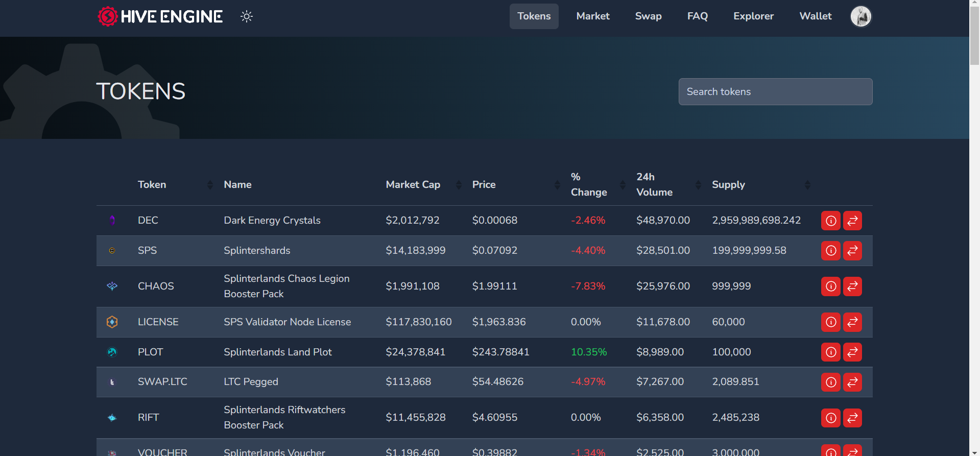
Task: Open info for LICENSE token
Action: (831, 322)
